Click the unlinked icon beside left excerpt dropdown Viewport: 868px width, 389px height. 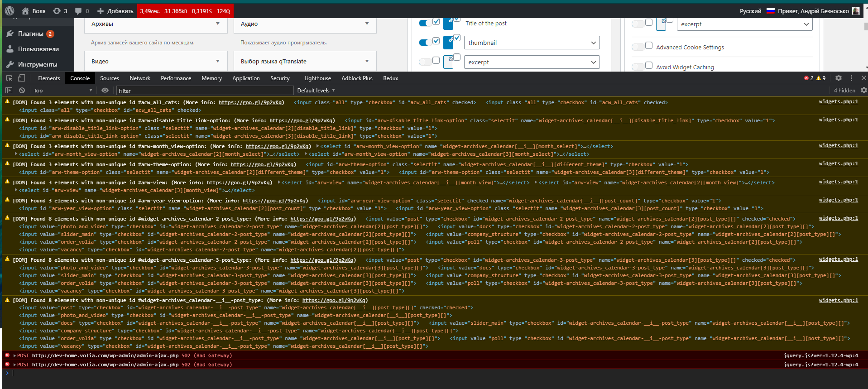(449, 62)
